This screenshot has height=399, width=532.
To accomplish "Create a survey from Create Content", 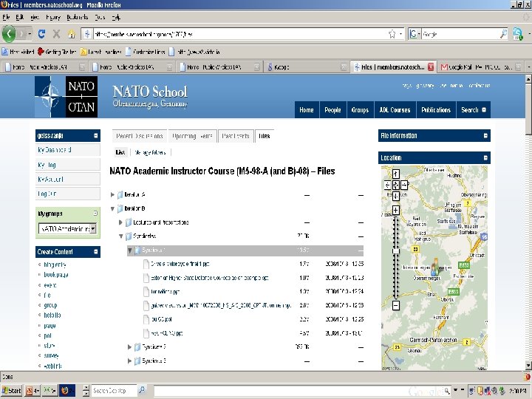I will [x=51, y=356].
